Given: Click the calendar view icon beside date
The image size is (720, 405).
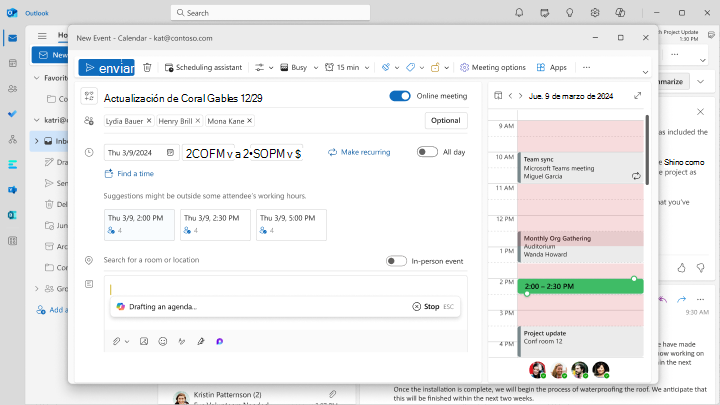Looking at the screenshot, I should (x=498, y=96).
